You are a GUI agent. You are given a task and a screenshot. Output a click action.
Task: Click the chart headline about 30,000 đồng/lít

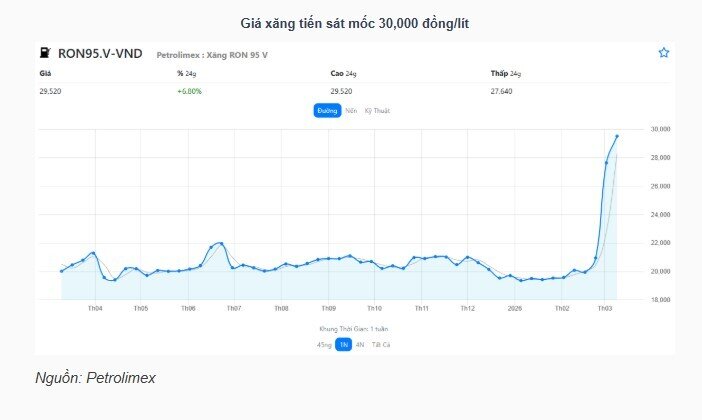355,23
